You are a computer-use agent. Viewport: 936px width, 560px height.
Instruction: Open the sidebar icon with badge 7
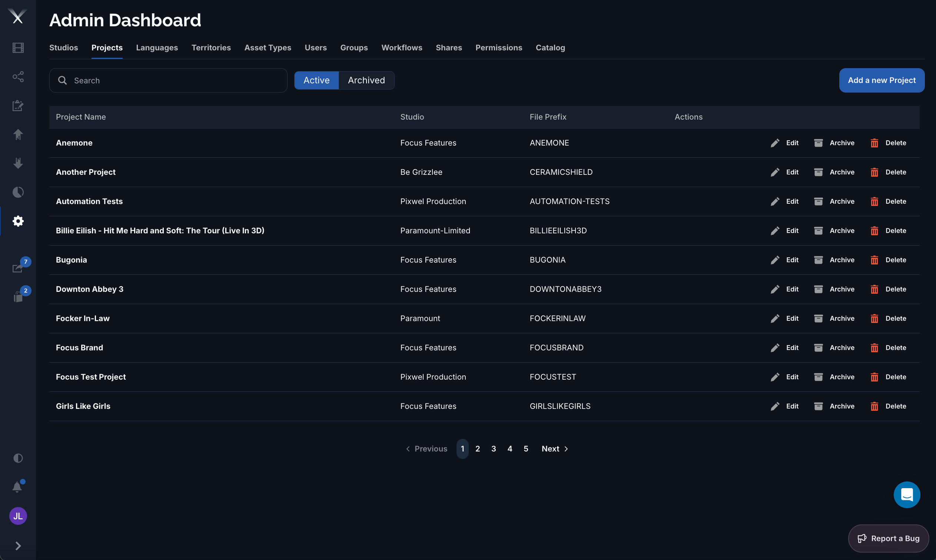(x=18, y=267)
